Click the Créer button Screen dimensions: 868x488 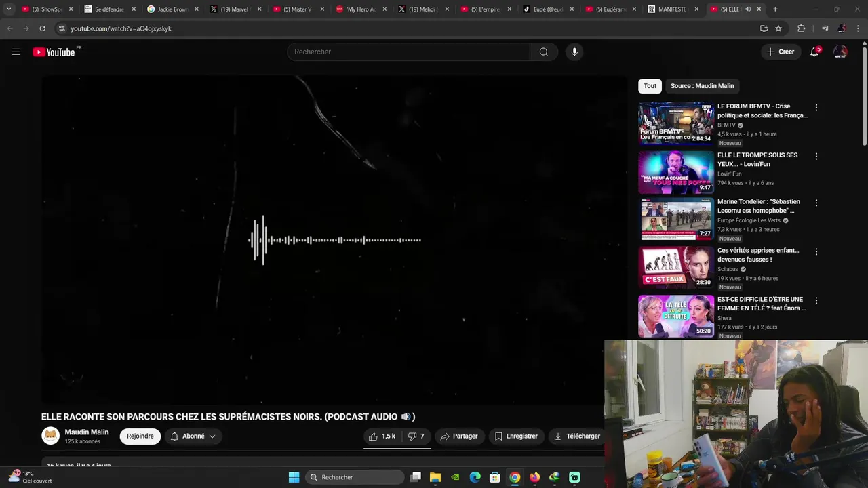pos(781,52)
